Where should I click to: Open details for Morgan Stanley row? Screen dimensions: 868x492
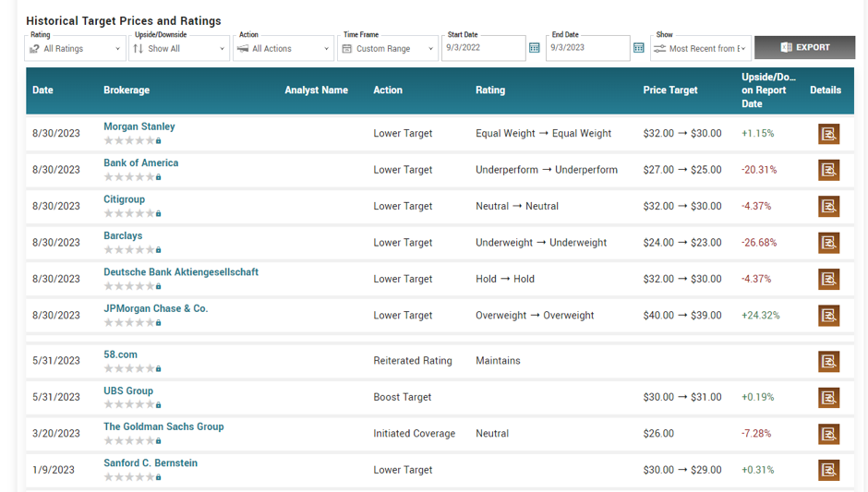click(828, 134)
